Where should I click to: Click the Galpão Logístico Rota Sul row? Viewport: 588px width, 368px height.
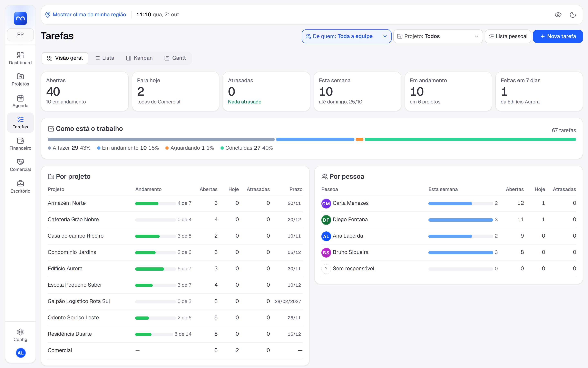coord(175,301)
